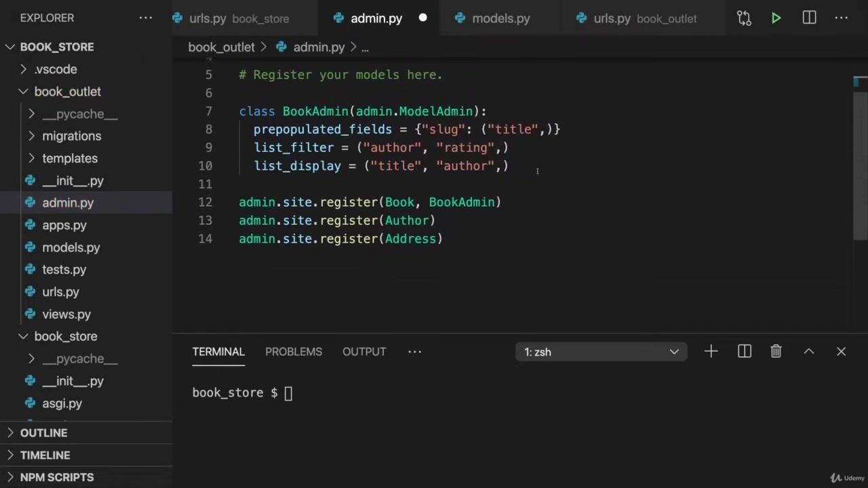Open Explorer more actions ellipsis
Screen dimensions: 868x488
[146, 18]
